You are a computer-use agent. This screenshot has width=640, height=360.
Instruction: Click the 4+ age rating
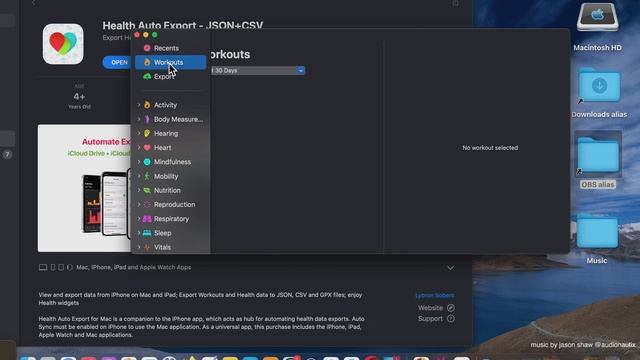79,97
